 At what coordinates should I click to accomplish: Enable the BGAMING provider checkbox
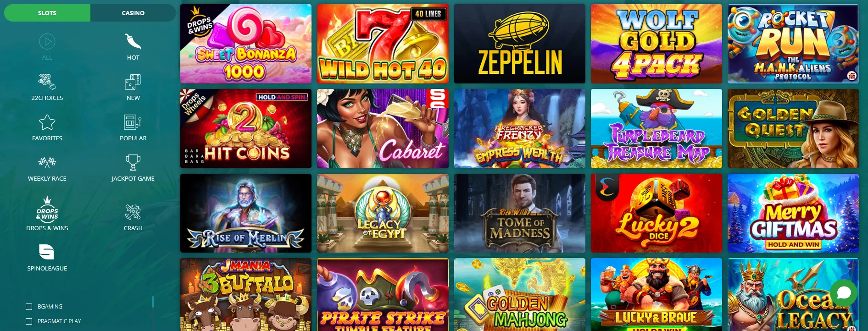[29, 307]
